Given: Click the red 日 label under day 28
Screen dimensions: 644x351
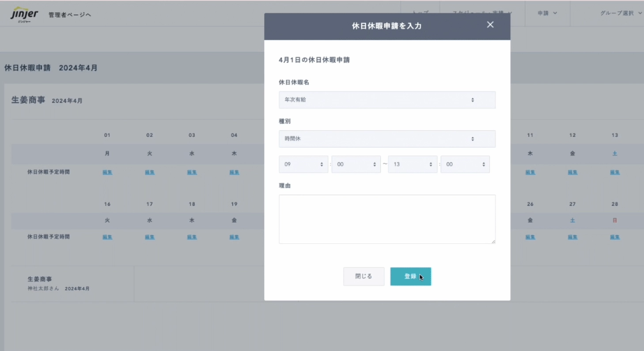Looking at the screenshot, I should click(x=615, y=220).
